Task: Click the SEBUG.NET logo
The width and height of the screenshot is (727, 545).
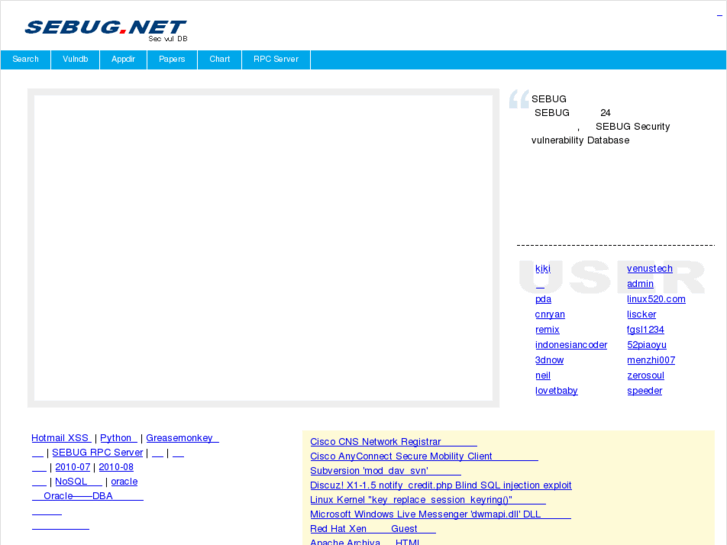Action: [106, 30]
